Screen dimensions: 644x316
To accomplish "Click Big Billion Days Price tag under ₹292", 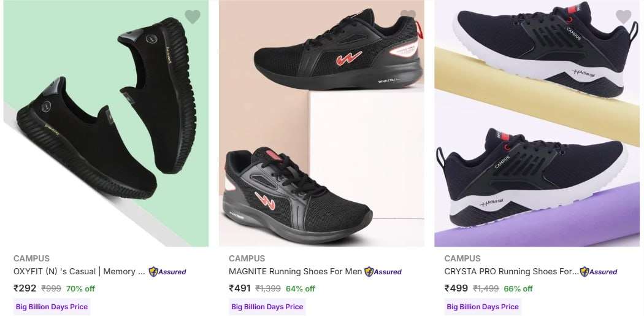I will pos(52,307).
